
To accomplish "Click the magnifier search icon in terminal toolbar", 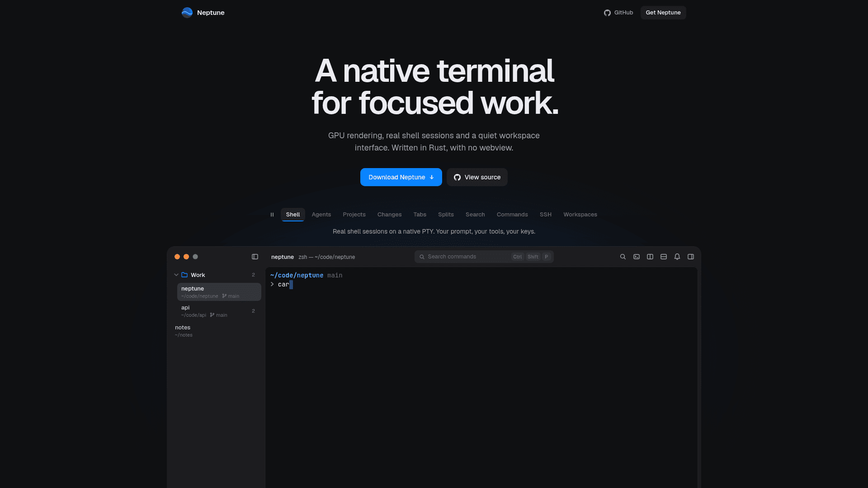I will 623,257.
